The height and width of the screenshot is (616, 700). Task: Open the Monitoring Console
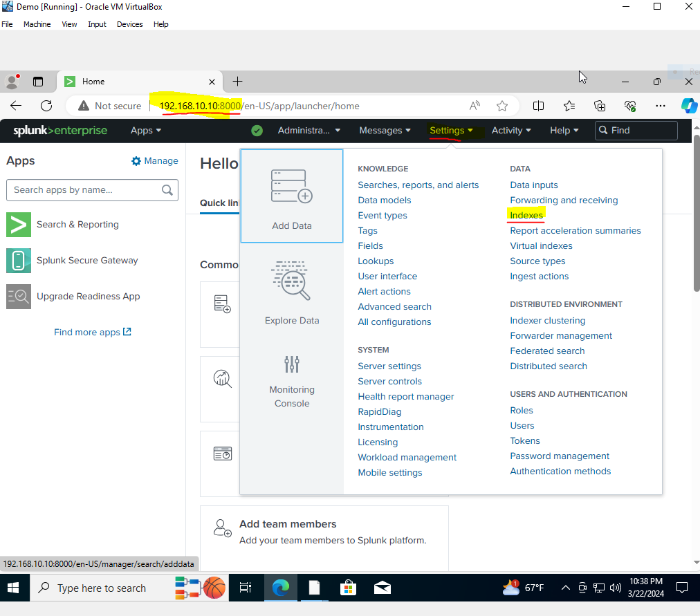292,382
